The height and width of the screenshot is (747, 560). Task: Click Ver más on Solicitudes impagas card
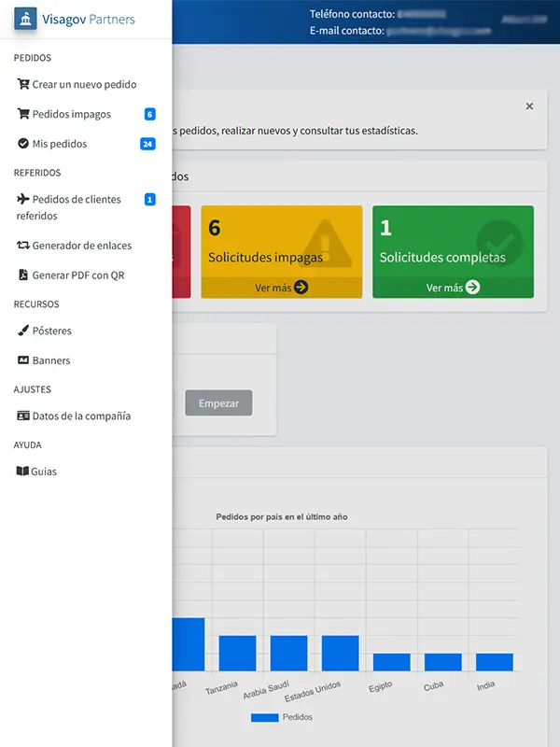[273, 288]
